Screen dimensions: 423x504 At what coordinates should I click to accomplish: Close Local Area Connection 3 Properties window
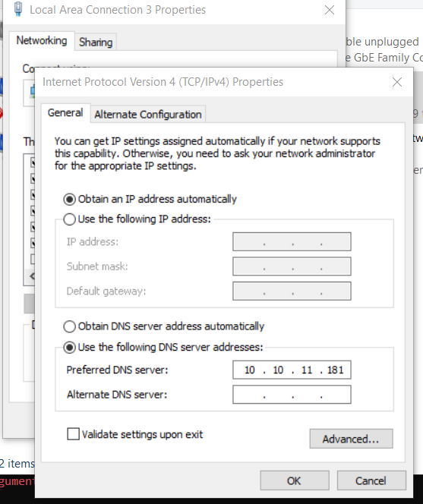pyautogui.click(x=330, y=10)
